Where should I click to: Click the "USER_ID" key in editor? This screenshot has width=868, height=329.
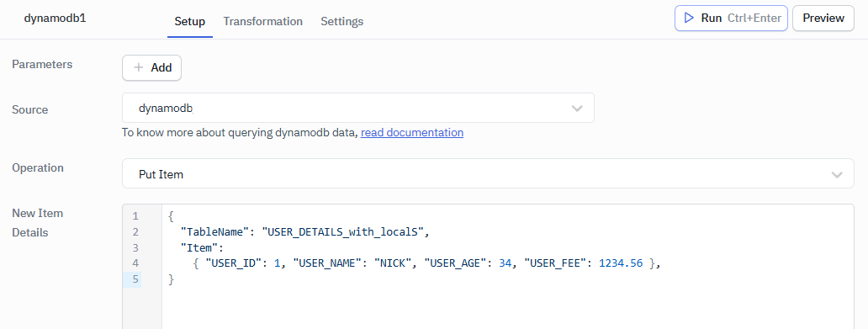click(x=233, y=263)
